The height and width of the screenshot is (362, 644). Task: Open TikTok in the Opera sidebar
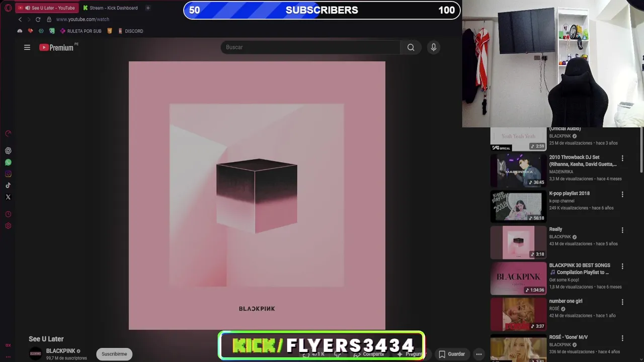point(8,186)
